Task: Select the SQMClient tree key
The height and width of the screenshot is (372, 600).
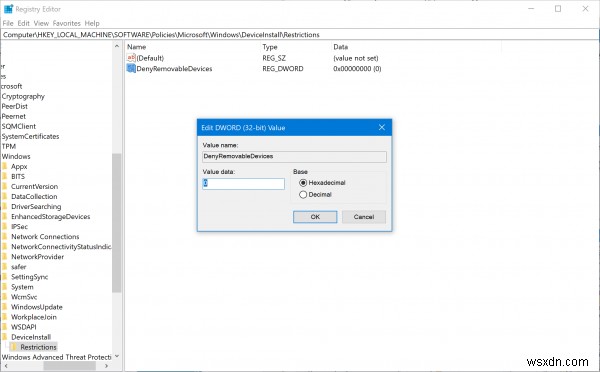Action: point(18,127)
